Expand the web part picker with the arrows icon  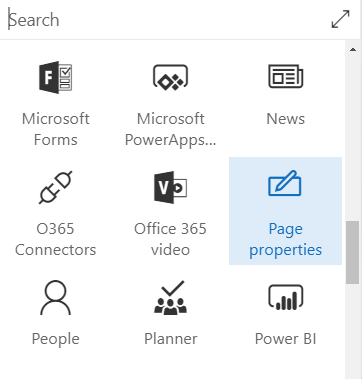[x=340, y=19]
